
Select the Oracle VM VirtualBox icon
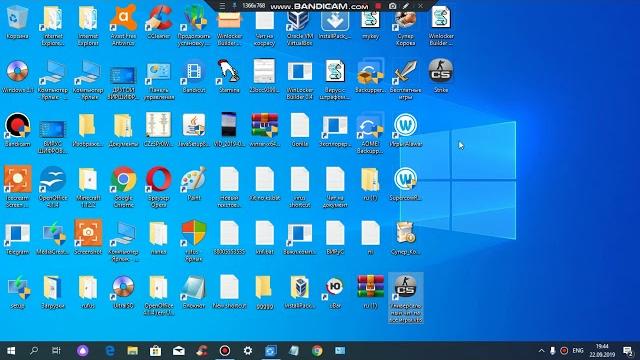click(300, 25)
